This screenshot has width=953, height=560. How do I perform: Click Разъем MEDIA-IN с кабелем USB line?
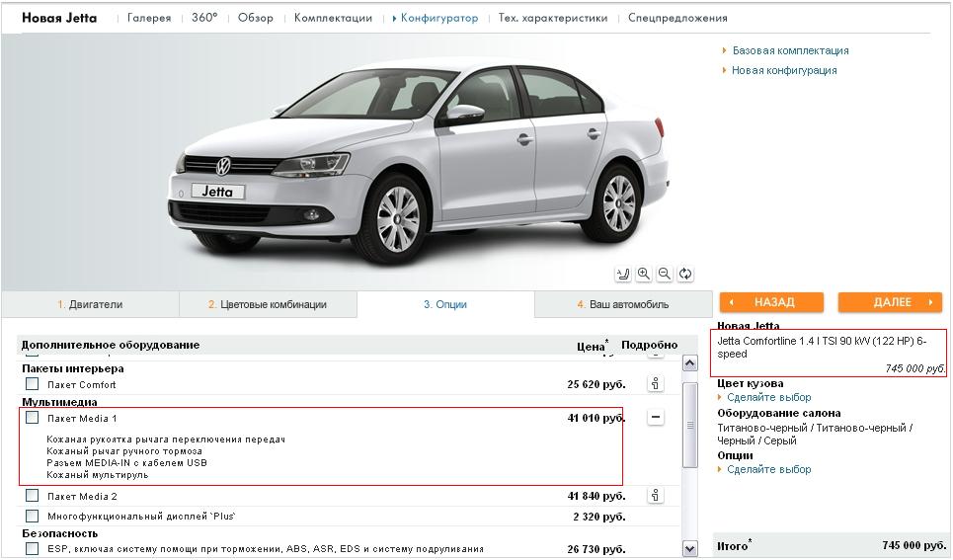[127, 462]
